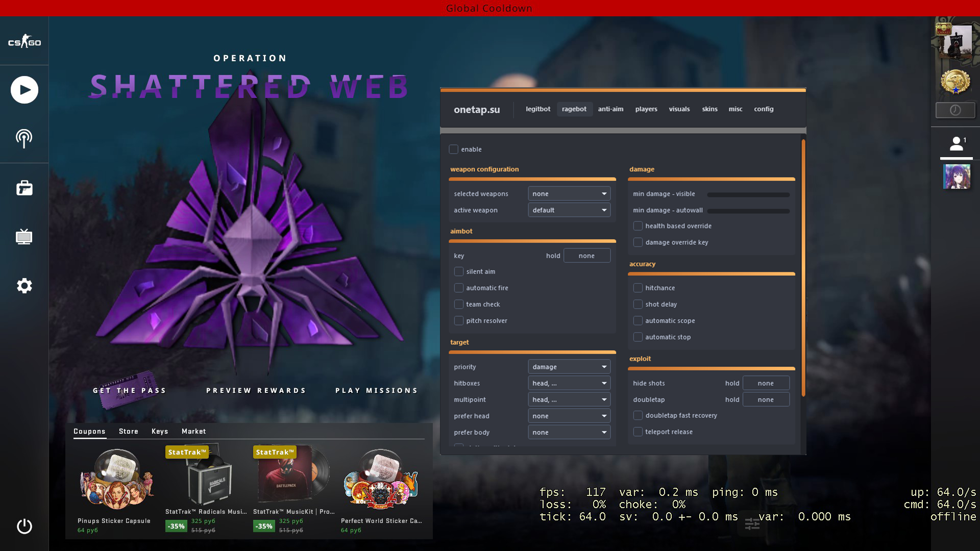Toggle doubletap fast recovery checkbox

point(638,416)
